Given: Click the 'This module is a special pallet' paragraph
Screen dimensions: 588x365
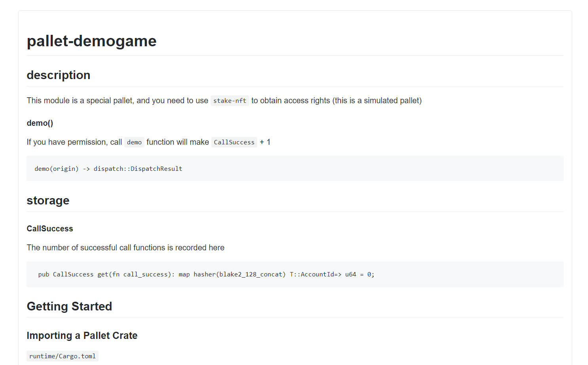Looking at the screenshot, I should pos(224,101).
